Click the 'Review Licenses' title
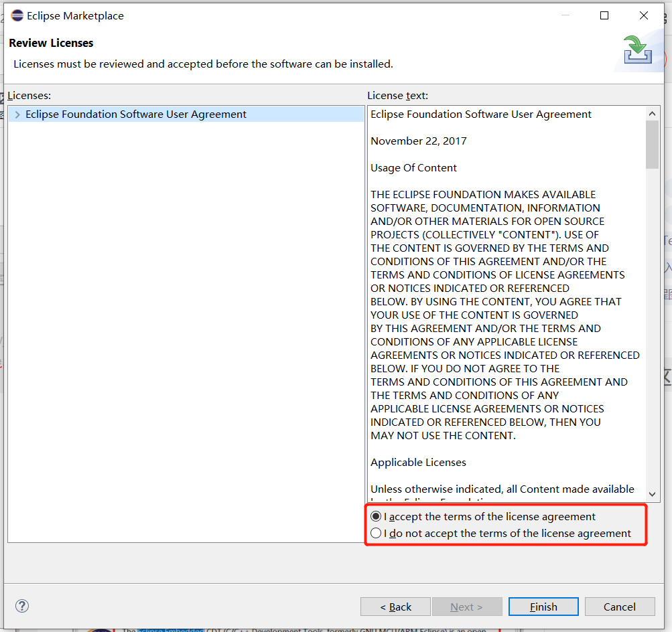This screenshot has width=672, height=632. (x=51, y=44)
